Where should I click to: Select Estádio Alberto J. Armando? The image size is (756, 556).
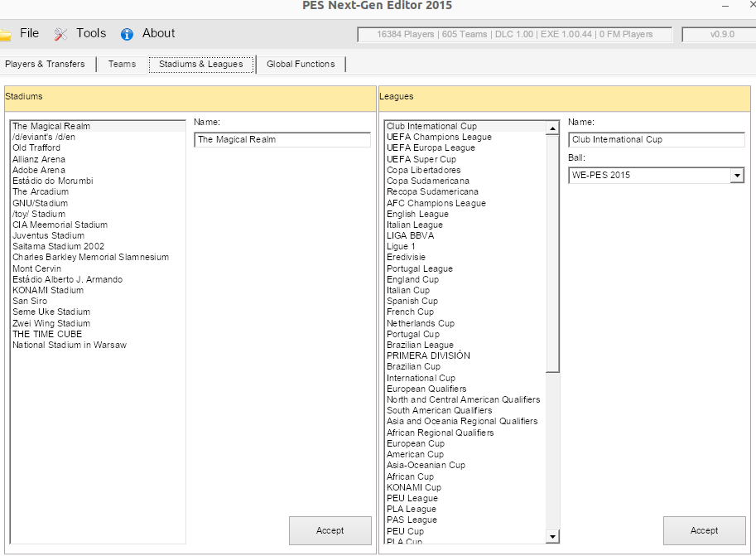point(98,279)
